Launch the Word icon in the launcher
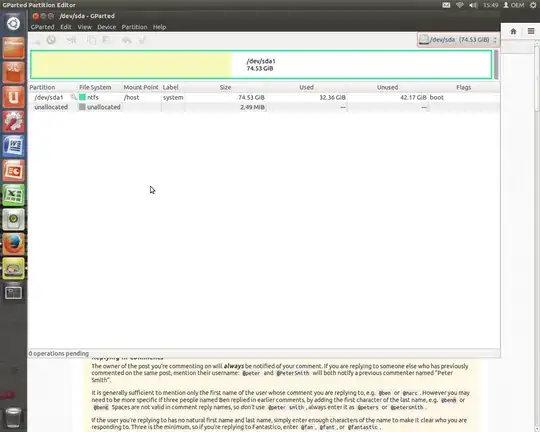 coord(13,146)
